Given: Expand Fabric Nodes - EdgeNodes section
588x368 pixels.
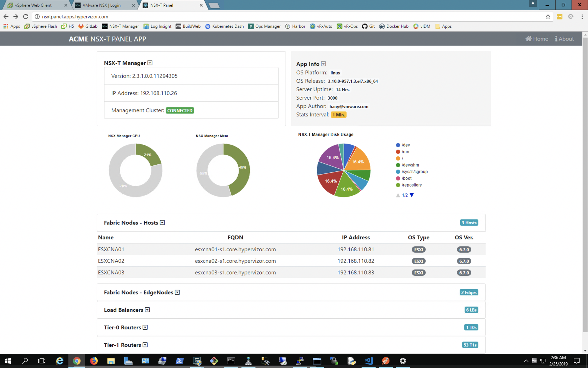Looking at the screenshot, I should tap(177, 292).
